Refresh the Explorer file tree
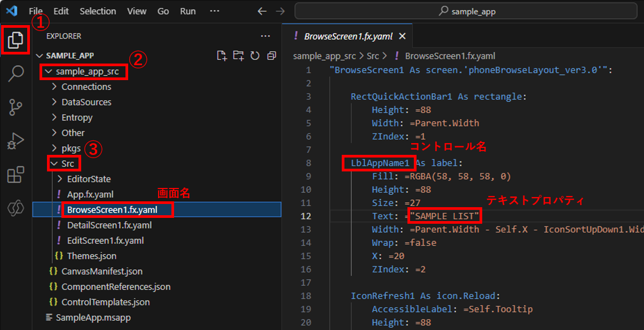The width and height of the screenshot is (644, 330). 255,56
